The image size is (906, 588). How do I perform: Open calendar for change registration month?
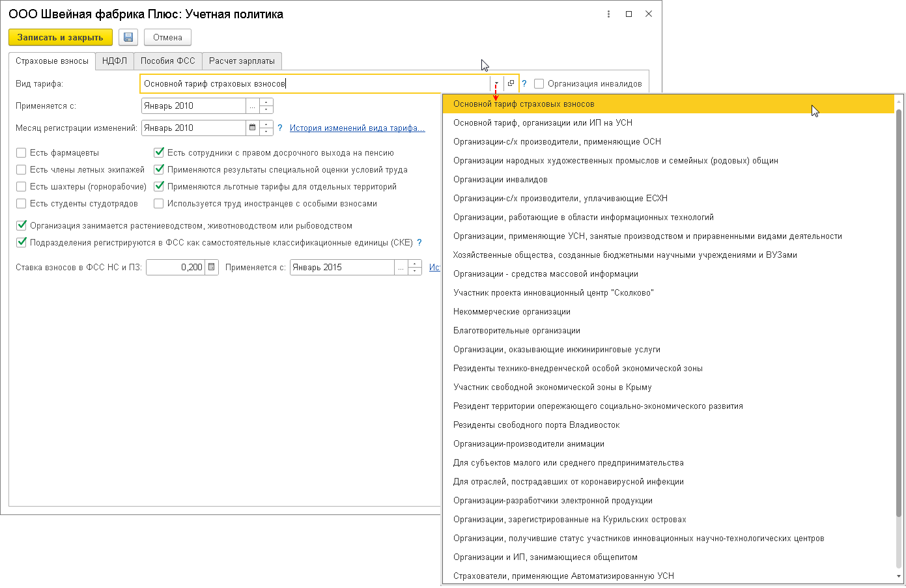[253, 128]
